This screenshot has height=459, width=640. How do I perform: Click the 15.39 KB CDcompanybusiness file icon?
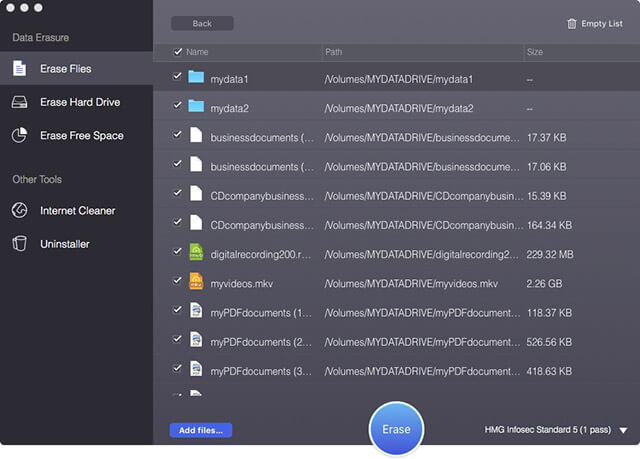point(196,193)
